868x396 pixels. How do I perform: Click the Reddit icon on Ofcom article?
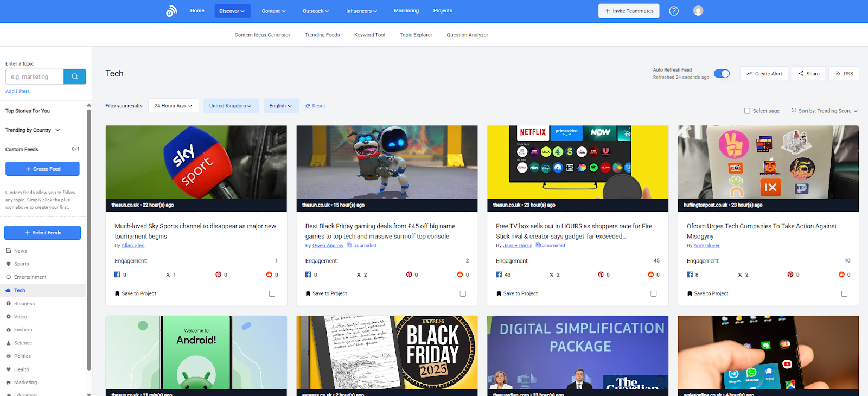point(841,274)
